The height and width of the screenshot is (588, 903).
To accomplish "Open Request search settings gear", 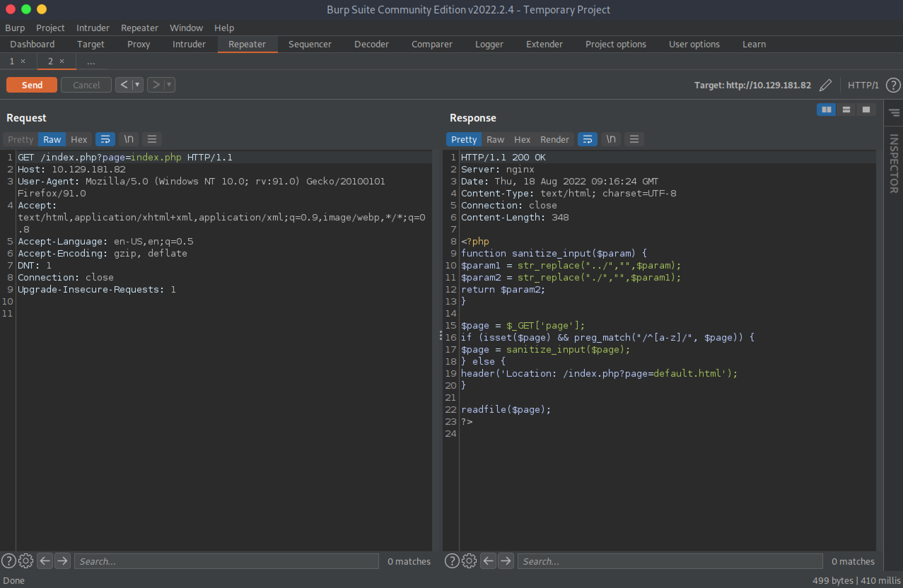I will click(x=26, y=561).
